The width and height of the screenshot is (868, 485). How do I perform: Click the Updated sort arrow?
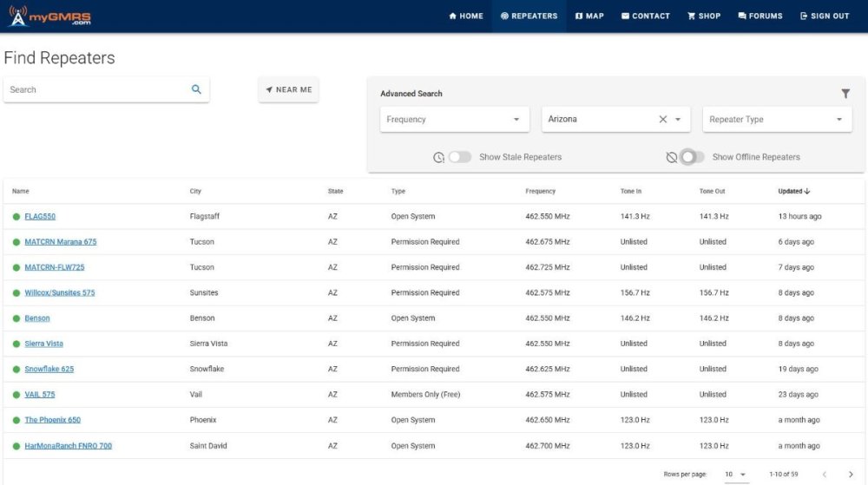coord(807,191)
